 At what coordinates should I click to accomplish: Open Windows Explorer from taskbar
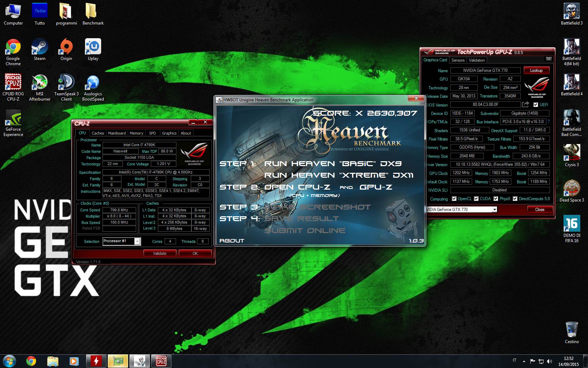(53, 361)
